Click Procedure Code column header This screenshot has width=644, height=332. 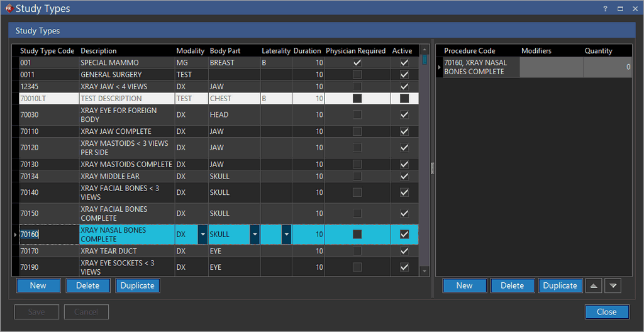point(470,51)
